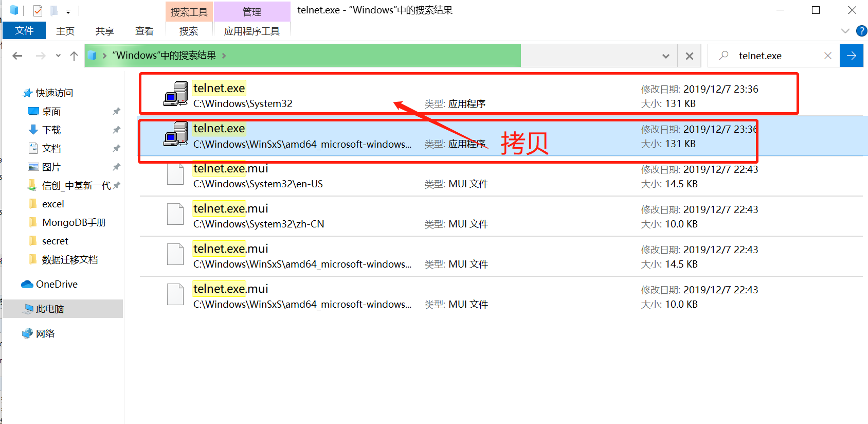Open the recent locations dropdown arrow
The image size is (868, 424).
[58, 56]
